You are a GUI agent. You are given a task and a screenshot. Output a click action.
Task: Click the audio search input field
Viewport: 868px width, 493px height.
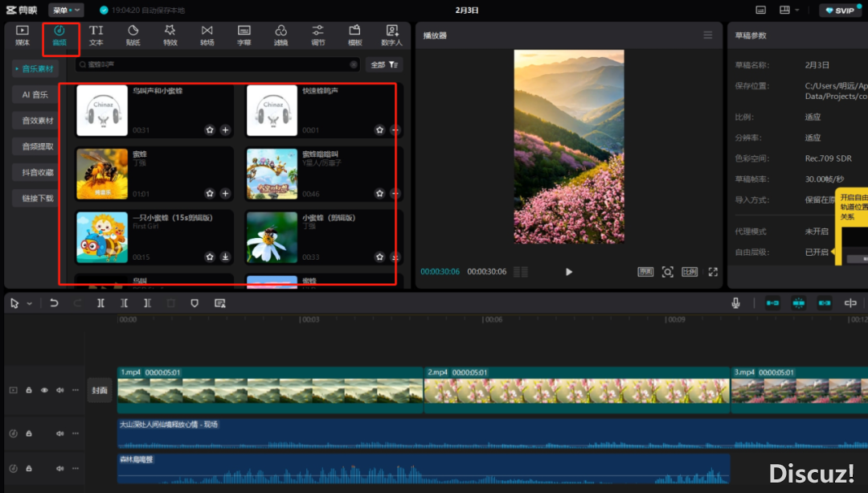[x=218, y=65]
